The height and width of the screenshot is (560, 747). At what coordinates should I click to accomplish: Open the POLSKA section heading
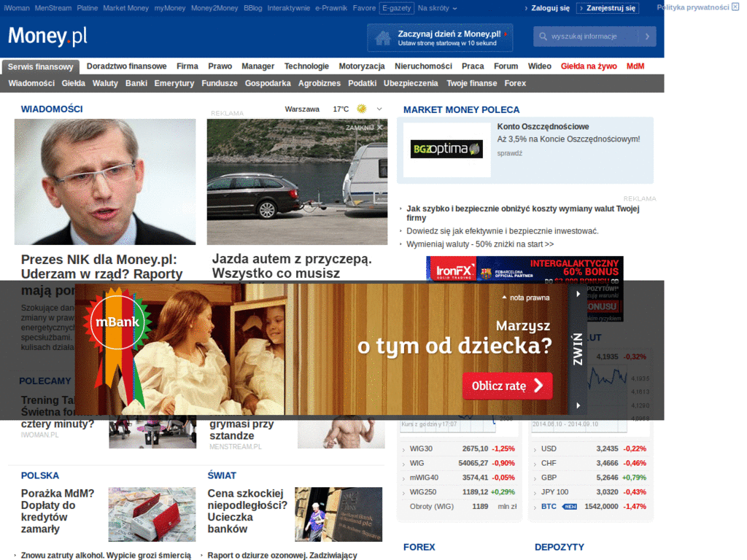39,475
